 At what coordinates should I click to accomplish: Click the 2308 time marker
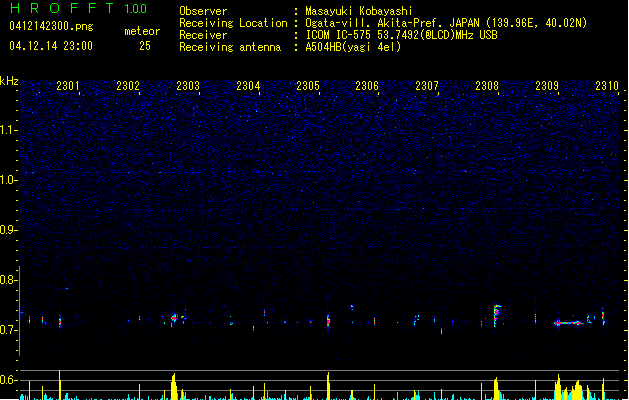tap(487, 86)
